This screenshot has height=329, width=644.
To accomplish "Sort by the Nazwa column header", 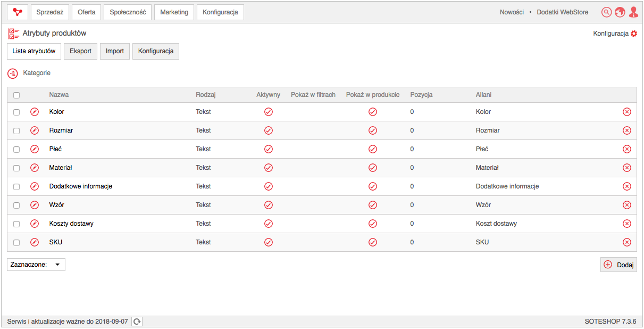I will pos(59,95).
